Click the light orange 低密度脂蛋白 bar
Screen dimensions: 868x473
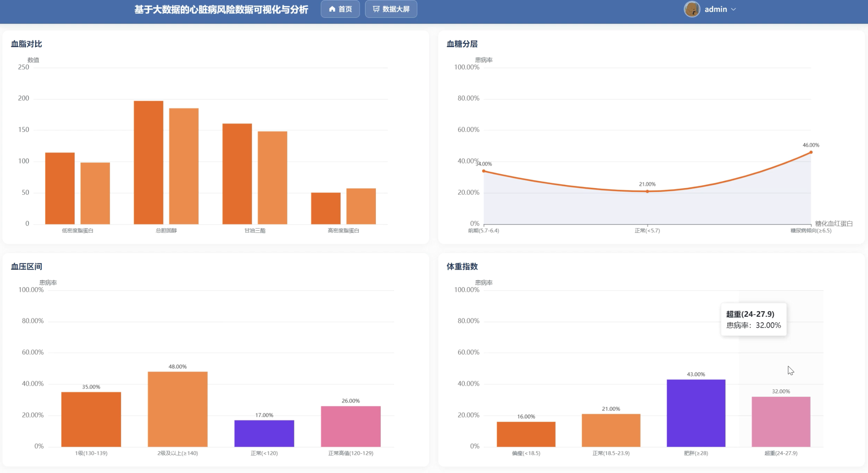pos(95,193)
